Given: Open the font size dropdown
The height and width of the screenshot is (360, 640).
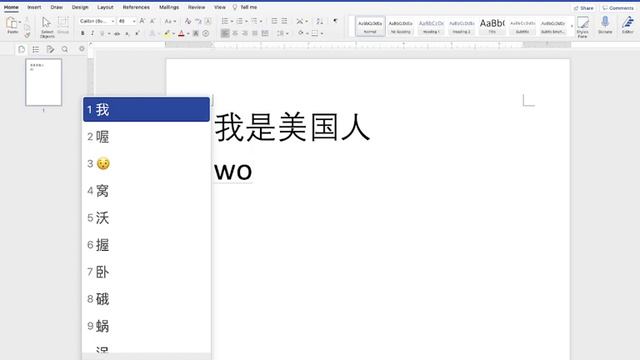Looking at the screenshot, I should click(134, 21).
